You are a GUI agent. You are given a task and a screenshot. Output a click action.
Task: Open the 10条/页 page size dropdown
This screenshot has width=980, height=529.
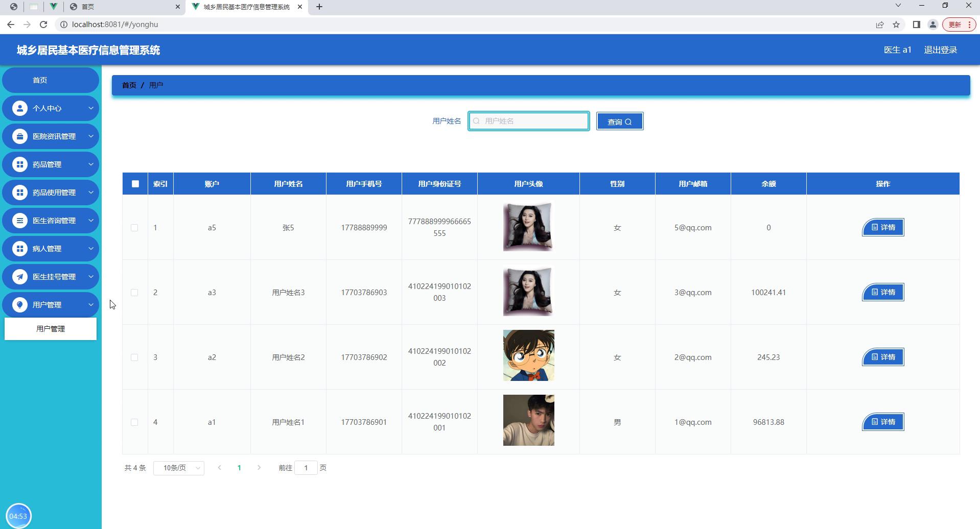click(x=179, y=468)
